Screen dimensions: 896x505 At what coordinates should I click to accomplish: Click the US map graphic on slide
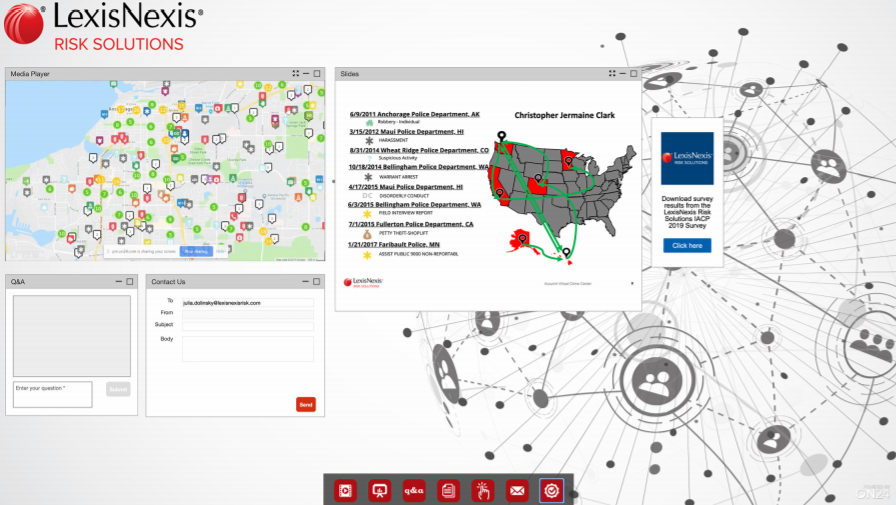(x=563, y=197)
